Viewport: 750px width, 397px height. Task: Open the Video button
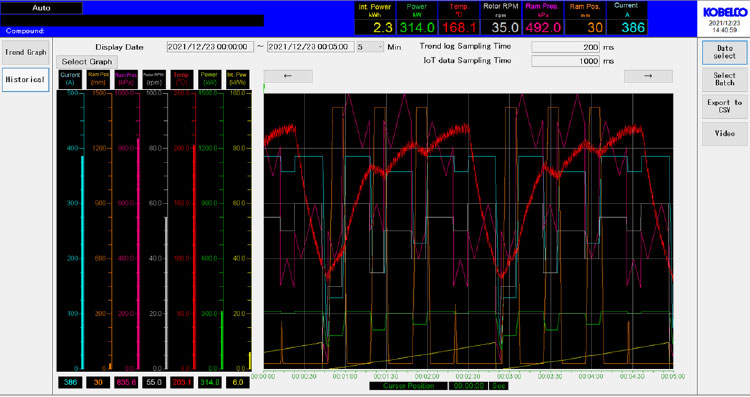click(x=725, y=133)
